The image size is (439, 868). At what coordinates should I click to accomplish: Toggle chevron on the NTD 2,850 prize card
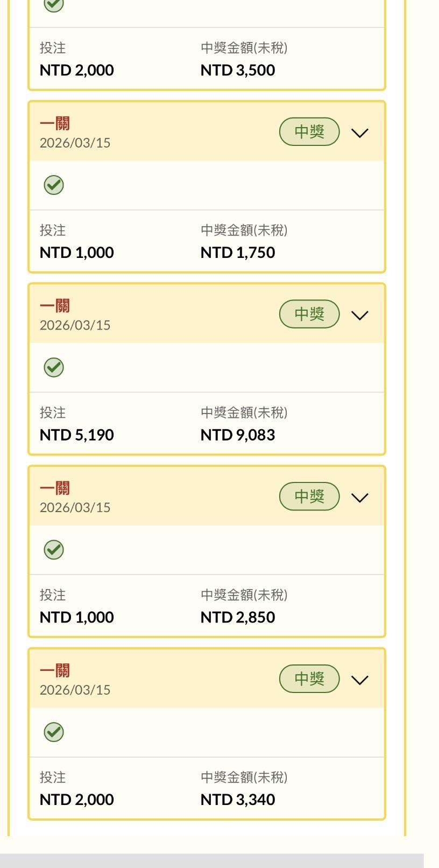pyautogui.click(x=359, y=498)
